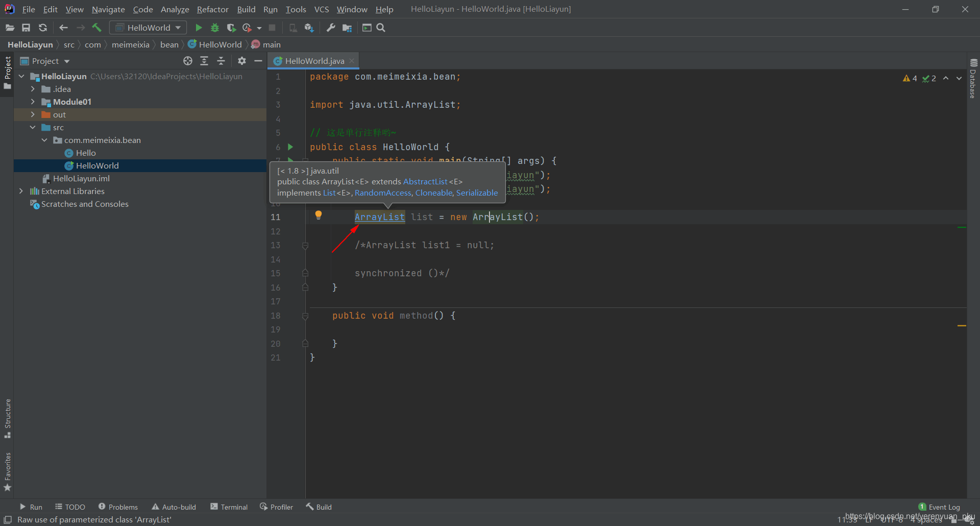The width and height of the screenshot is (980, 526).
Task: Toggle the Database tool window
Action: [973, 79]
